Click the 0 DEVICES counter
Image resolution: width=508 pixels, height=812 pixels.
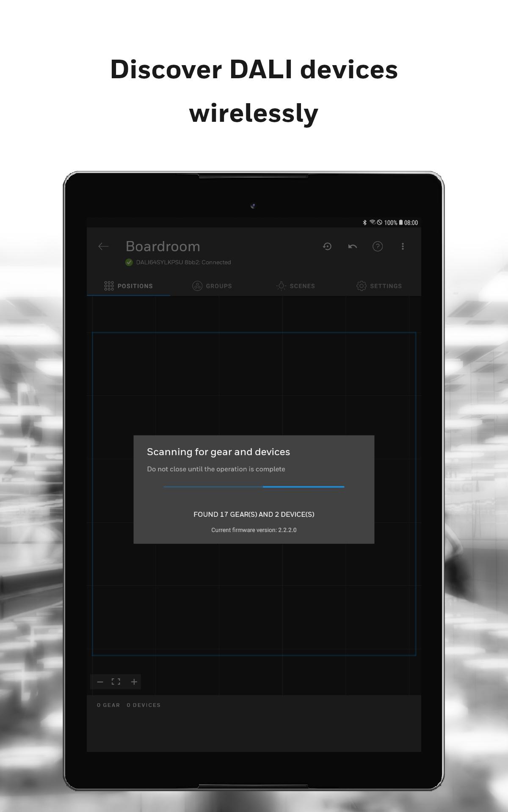click(x=144, y=705)
